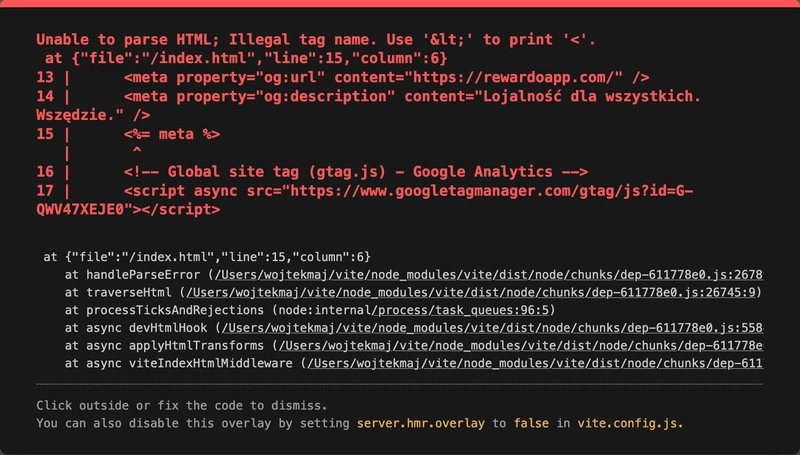Open the viteIndexHtmlMiddleware file path link
800x455 pixels.
click(535, 364)
